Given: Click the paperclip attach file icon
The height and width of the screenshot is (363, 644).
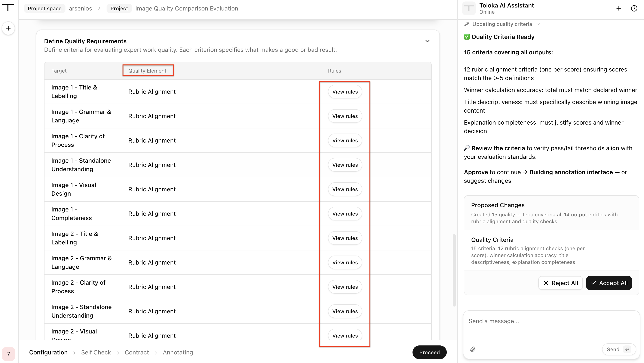Looking at the screenshot, I should pos(472,349).
